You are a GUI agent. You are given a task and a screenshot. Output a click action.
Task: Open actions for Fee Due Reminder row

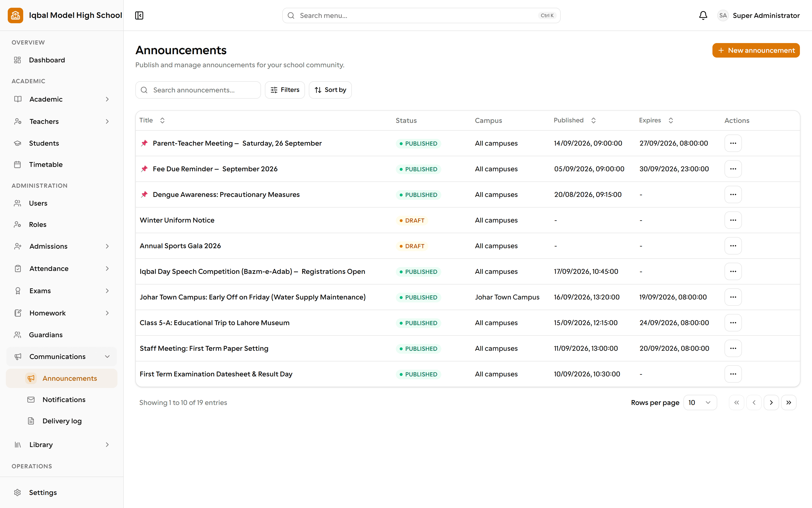click(733, 169)
